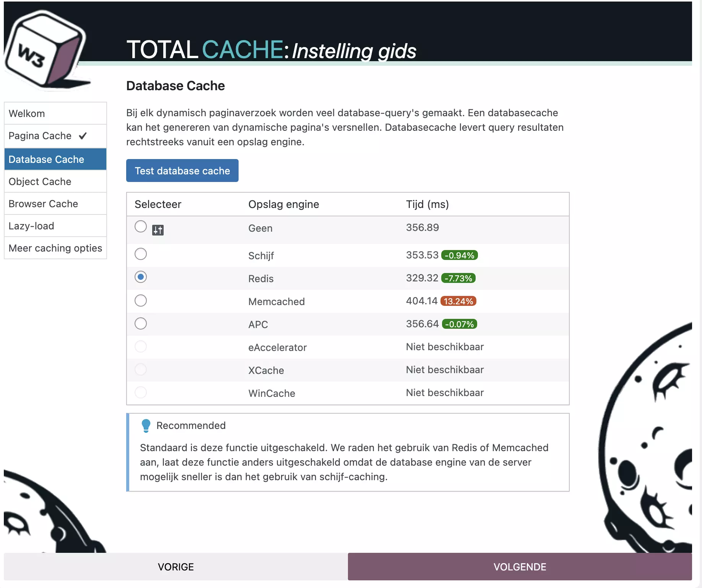Click the 356.89 time value for Geen

coord(422,227)
